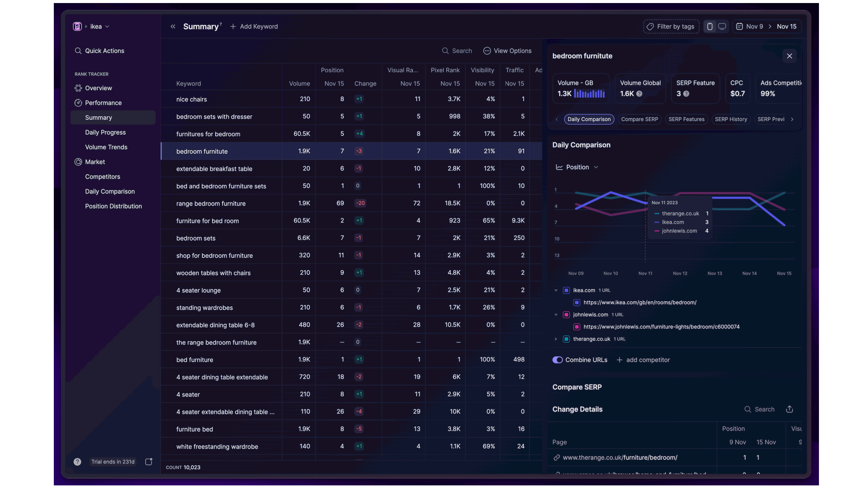Open the SERP History tab

point(730,119)
